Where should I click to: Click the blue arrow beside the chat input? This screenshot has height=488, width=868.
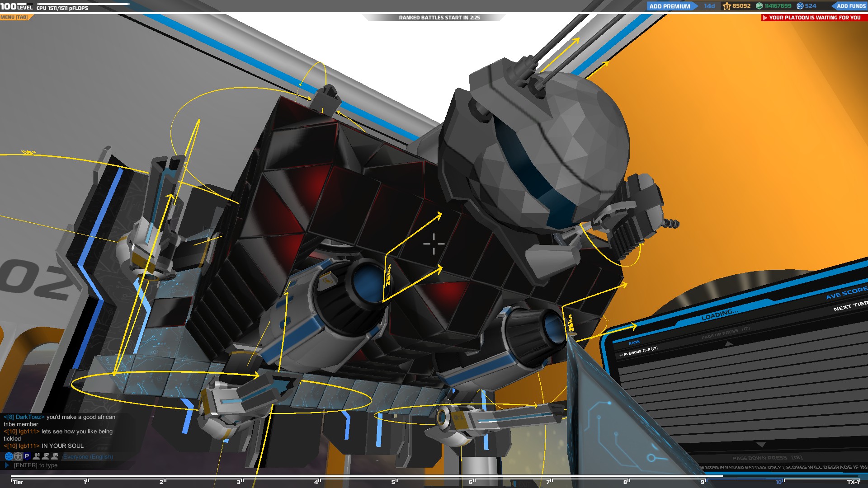click(7, 465)
